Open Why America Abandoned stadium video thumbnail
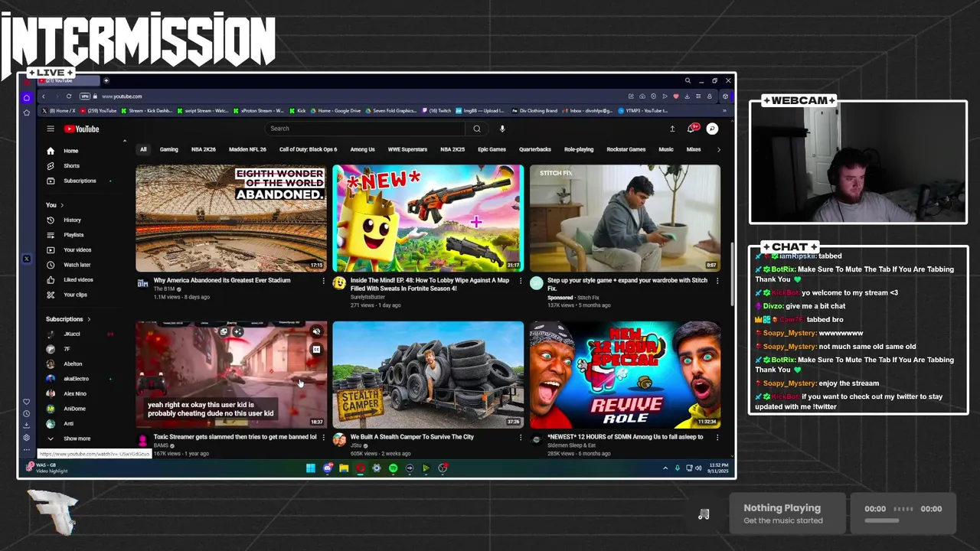This screenshot has height=551, width=980. [231, 218]
